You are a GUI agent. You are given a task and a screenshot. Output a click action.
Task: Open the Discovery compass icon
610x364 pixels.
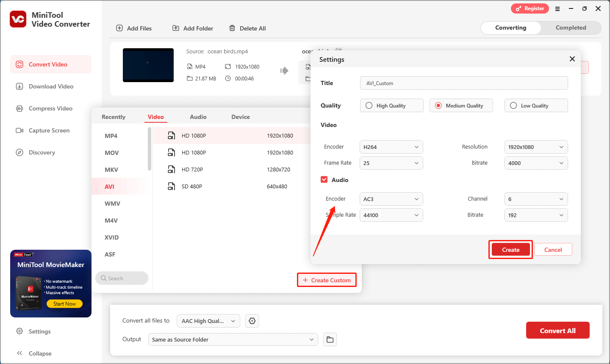[19, 152]
